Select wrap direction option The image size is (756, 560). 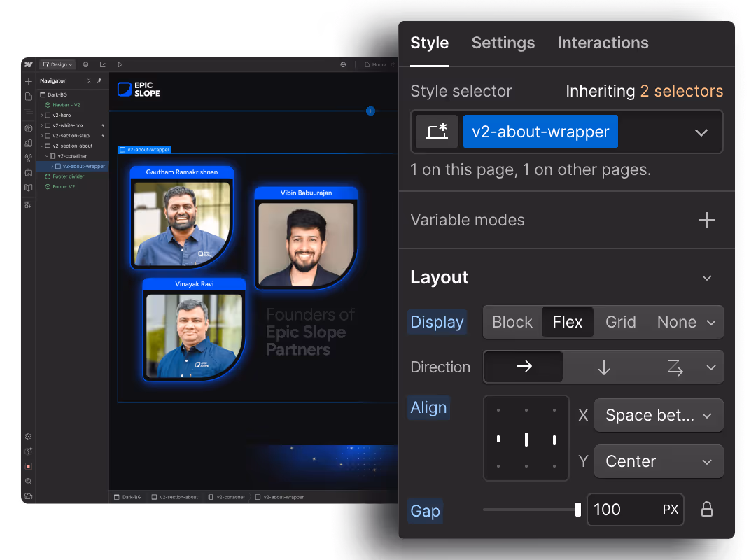pyautogui.click(x=675, y=367)
